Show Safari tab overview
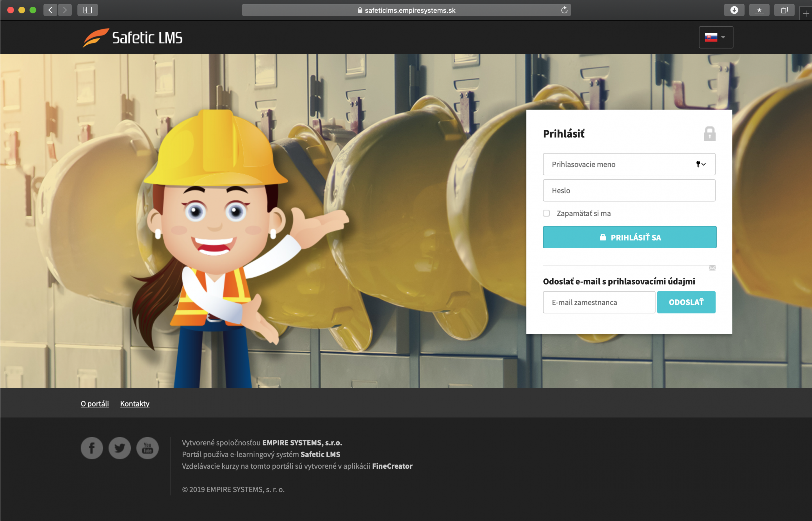Viewport: 812px width, 521px height. pos(784,10)
